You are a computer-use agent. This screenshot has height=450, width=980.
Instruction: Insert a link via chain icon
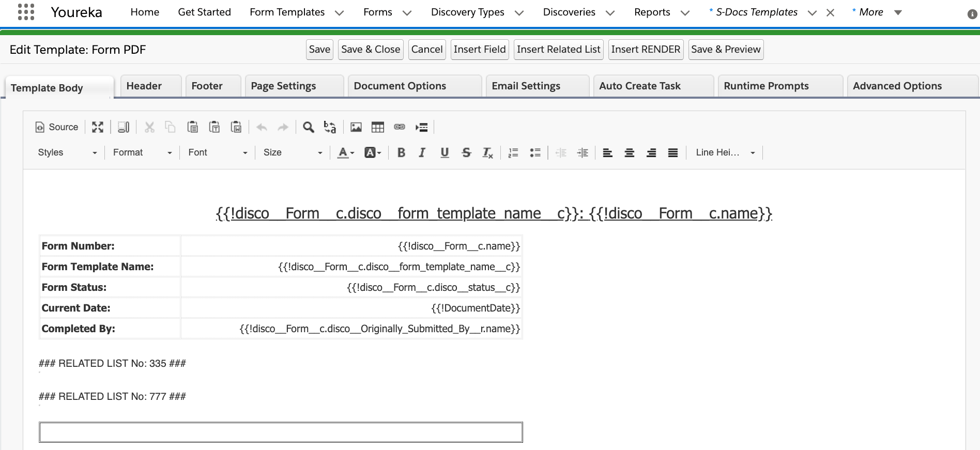(400, 127)
